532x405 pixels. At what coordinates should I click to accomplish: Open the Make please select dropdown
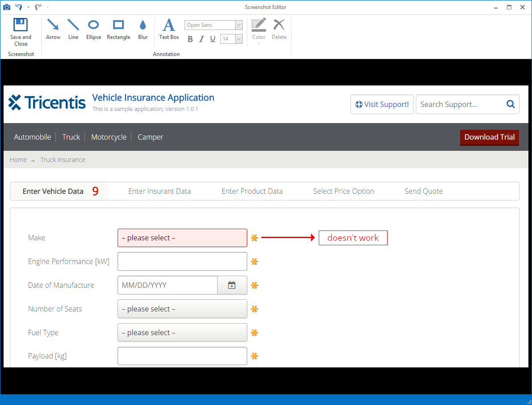[182, 238]
